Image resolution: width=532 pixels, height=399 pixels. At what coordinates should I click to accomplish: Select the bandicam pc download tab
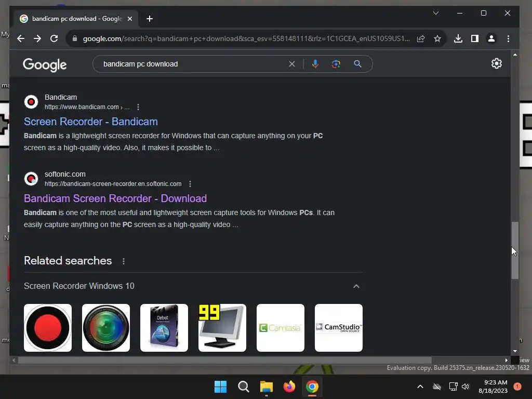point(76,19)
